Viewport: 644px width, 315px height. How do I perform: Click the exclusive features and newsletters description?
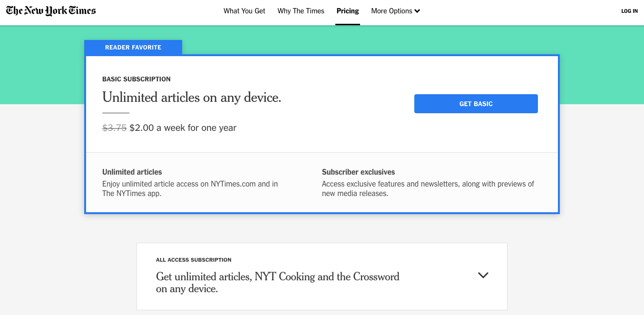pyautogui.click(x=428, y=188)
